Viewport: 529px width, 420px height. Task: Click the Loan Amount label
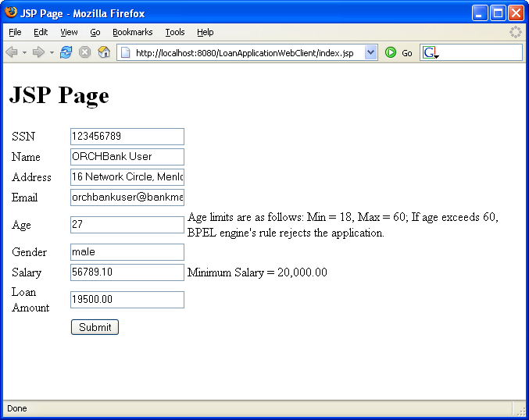click(30, 300)
